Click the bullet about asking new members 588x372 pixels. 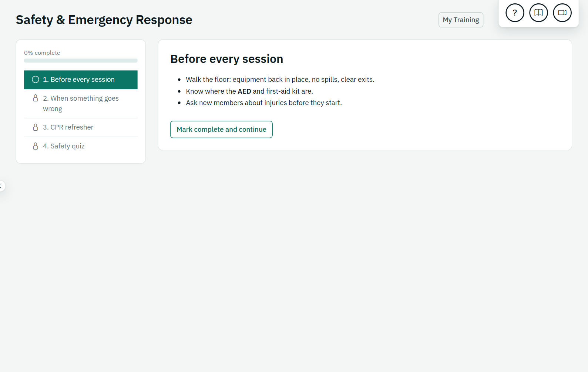click(x=264, y=103)
